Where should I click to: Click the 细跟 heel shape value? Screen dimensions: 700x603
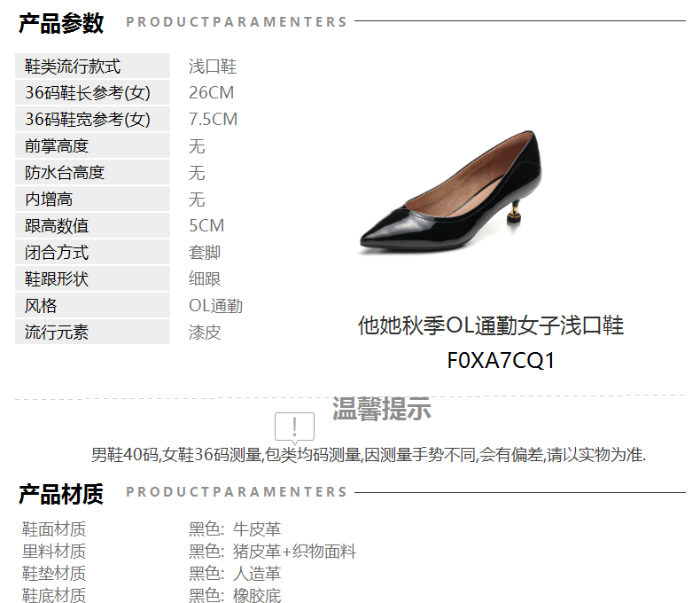coord(205,278)
